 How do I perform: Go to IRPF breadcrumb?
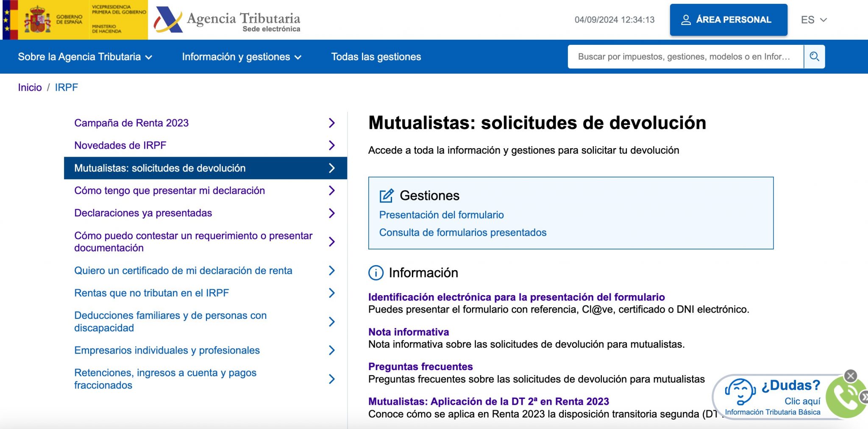point(67,87)
